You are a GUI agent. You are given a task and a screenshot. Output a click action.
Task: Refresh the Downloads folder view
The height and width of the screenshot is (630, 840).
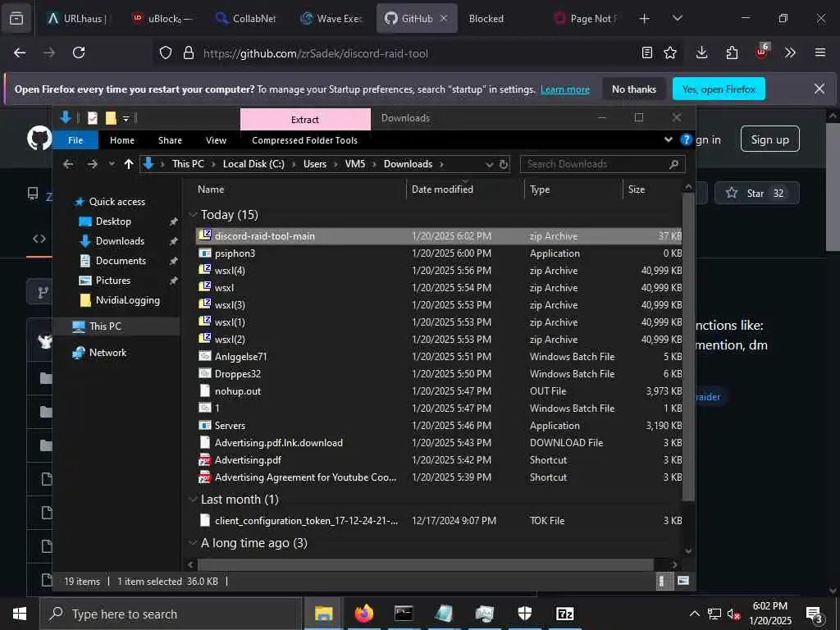504,164
